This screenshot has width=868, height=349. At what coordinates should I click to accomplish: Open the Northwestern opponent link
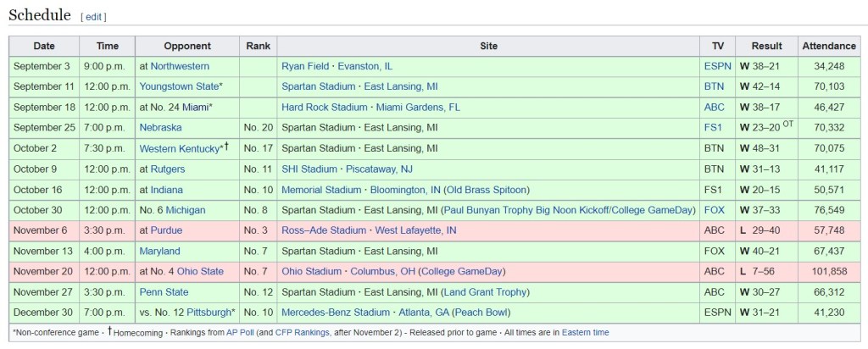tap(180, 66)
